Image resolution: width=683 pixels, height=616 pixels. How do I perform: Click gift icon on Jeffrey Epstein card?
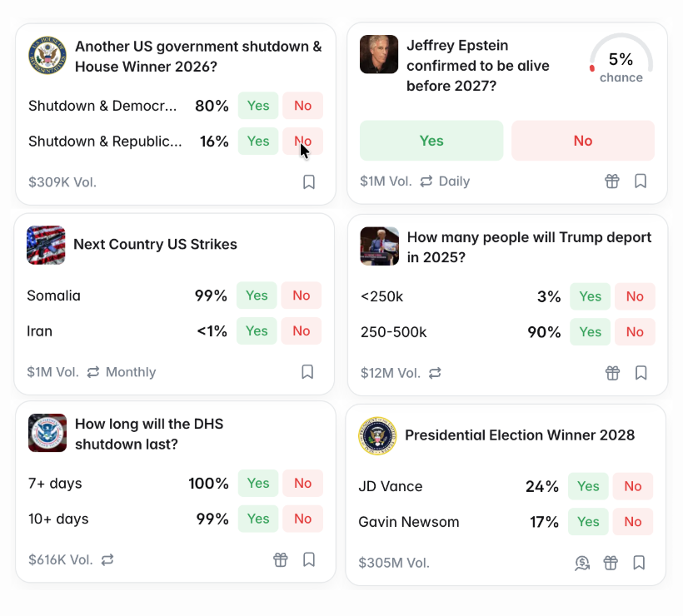[612, 181]
